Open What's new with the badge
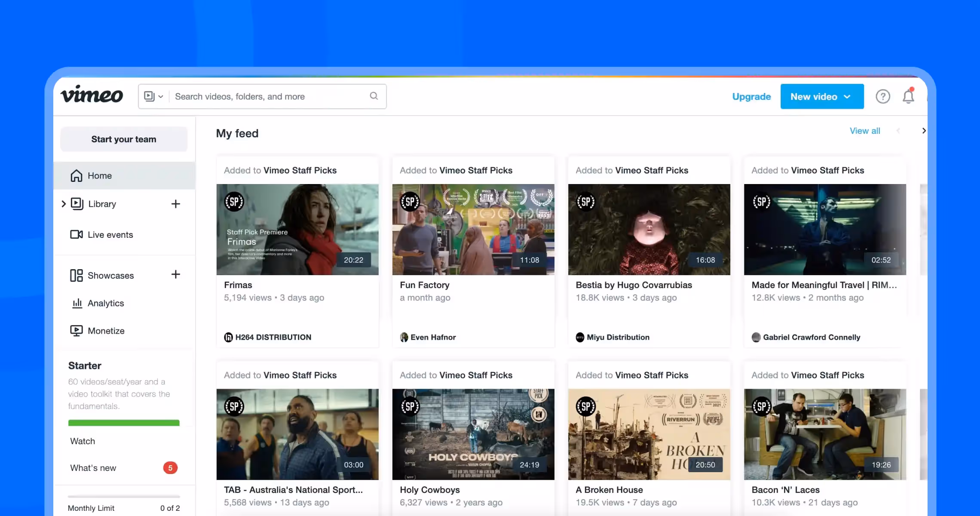The height and width of the screenshot is (516, 980). 93,467
